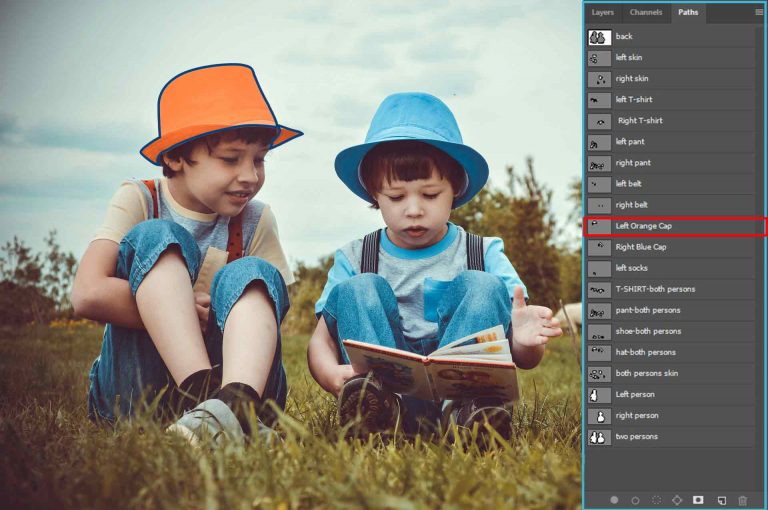768x510 pixels.
Task: Select the 'shoe-both persons' path
Action: tap(671, 332)
